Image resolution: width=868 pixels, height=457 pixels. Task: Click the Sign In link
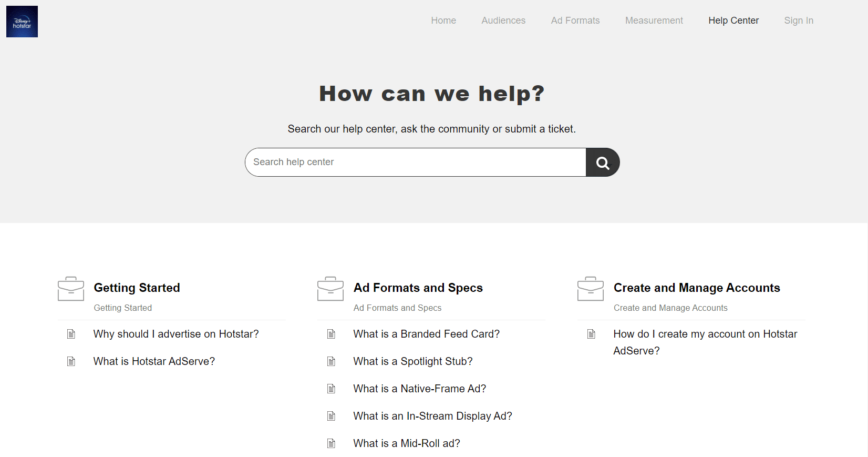(799, 21)
